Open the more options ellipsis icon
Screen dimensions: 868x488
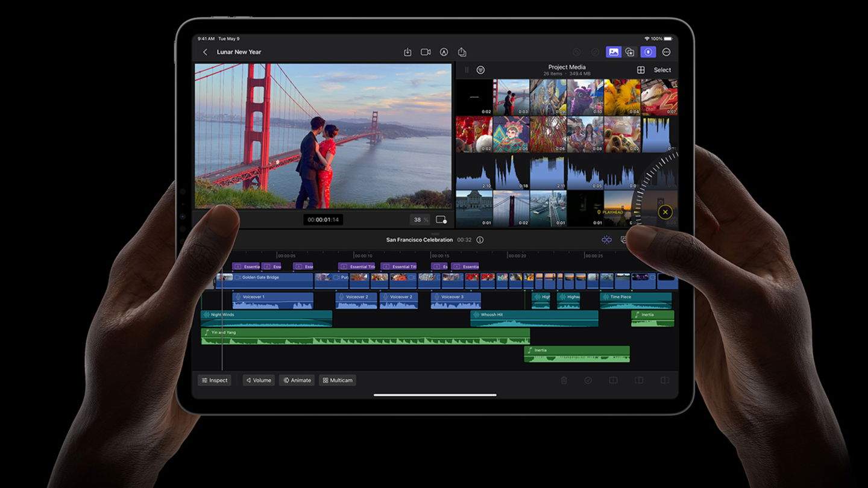pyautogui.click(x=665, y=52)
